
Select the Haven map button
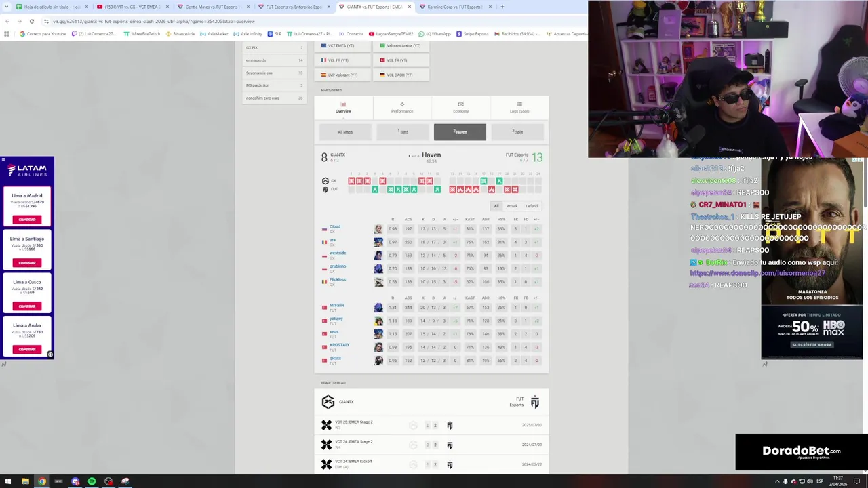[x=460, y=132]
